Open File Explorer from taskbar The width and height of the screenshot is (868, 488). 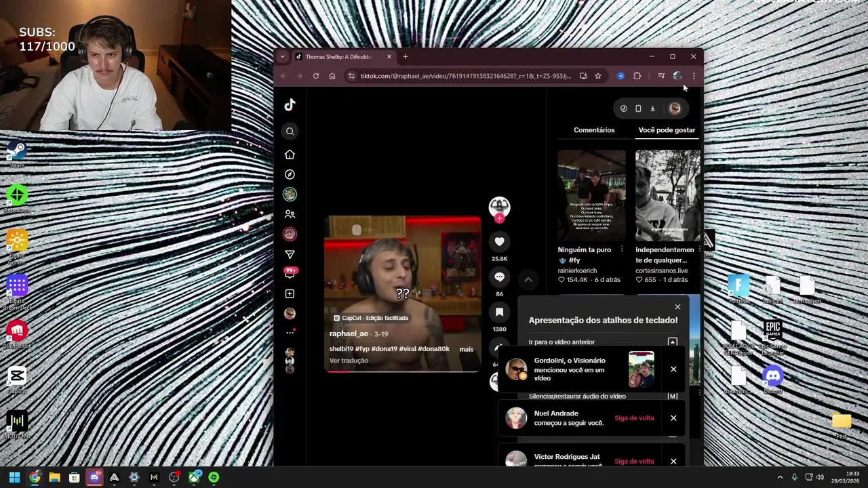(54, 477)
